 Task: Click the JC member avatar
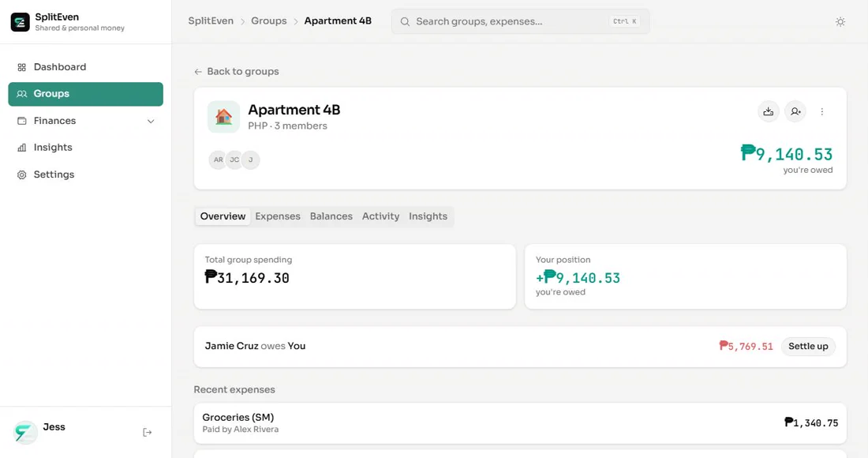234,160
